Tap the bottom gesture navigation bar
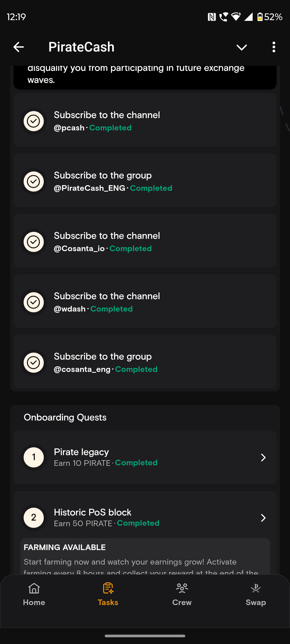This screenshot has width=290, height=644. [x=145, y=636]
